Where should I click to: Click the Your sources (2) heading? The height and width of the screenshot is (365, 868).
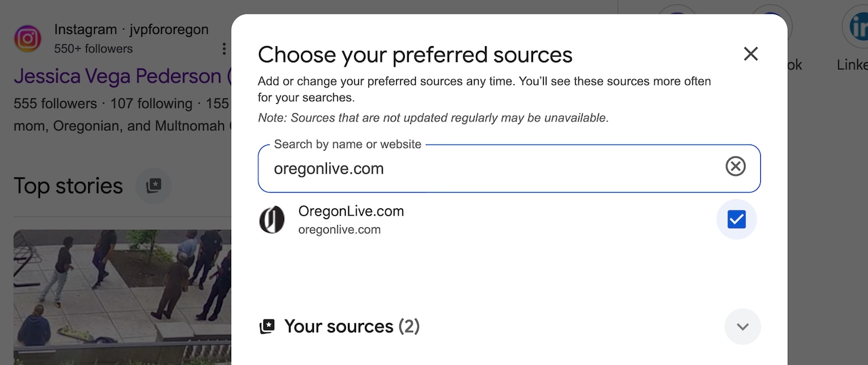352,326
